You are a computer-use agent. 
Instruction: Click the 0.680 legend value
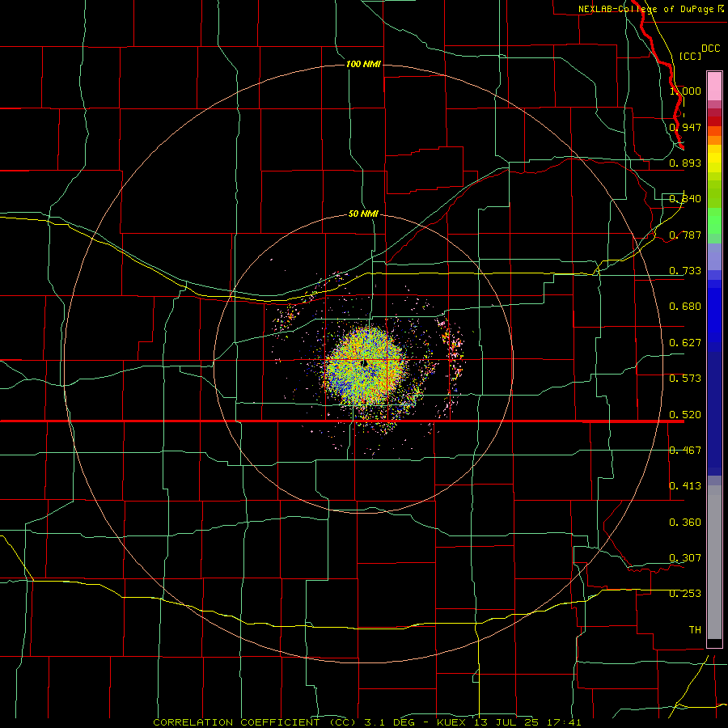685,307
